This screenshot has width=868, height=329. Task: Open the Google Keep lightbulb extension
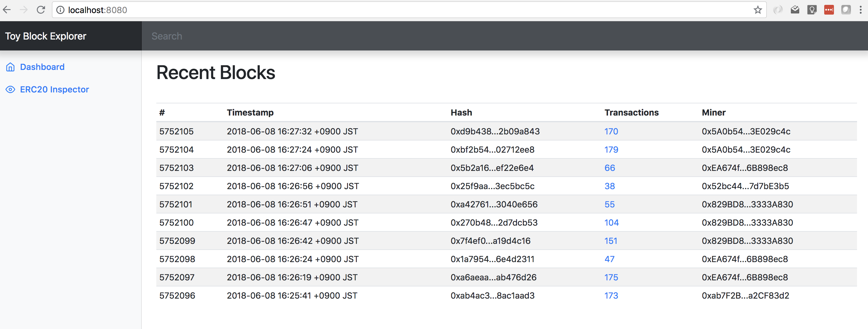[812, 10]
